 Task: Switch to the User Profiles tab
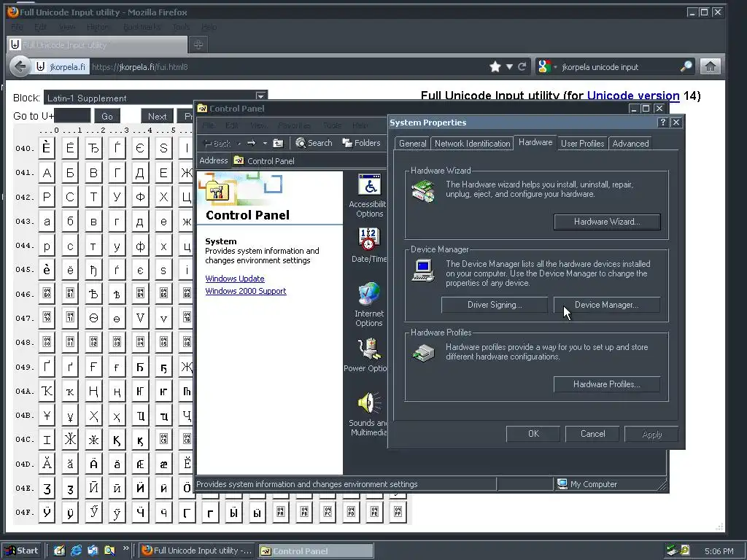pos(582,144)
